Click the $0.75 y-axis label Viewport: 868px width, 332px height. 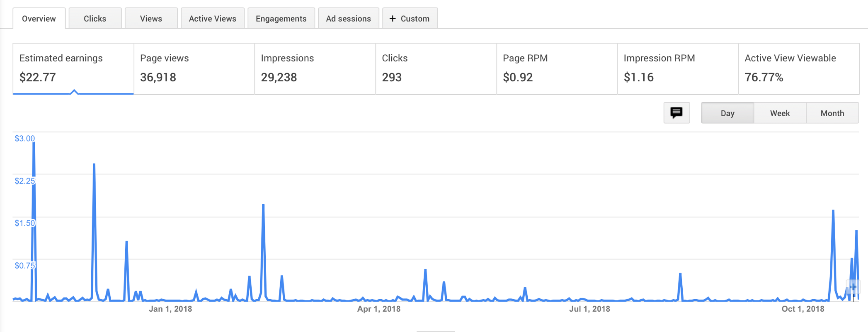(x=25, y=266)
